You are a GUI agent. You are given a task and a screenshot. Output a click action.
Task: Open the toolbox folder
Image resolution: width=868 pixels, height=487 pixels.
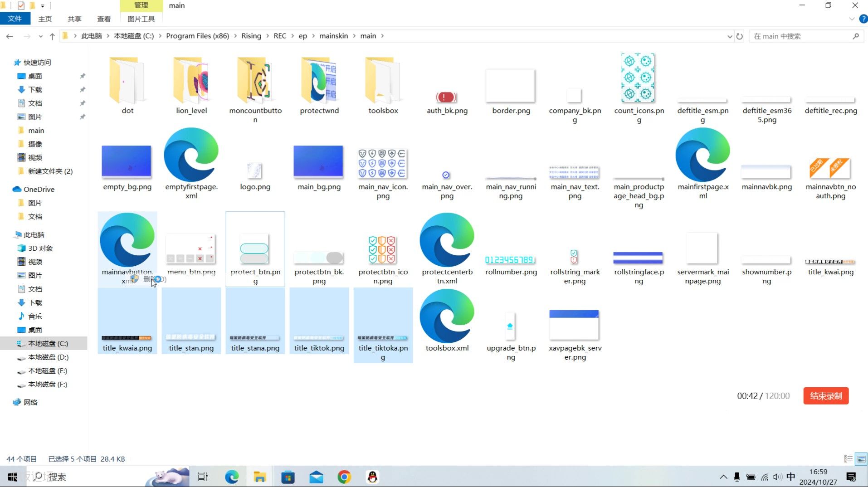point(383,84)
